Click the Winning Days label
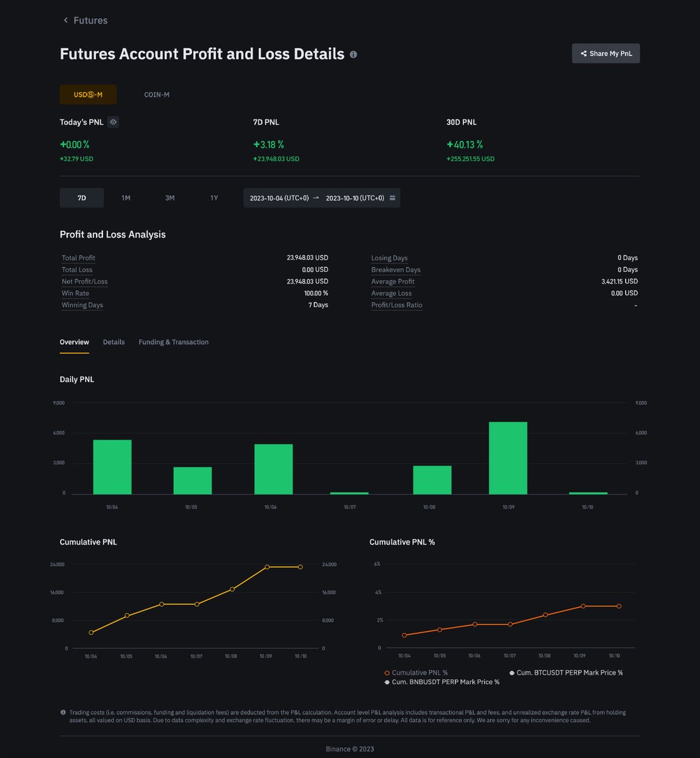 (82, 305)
